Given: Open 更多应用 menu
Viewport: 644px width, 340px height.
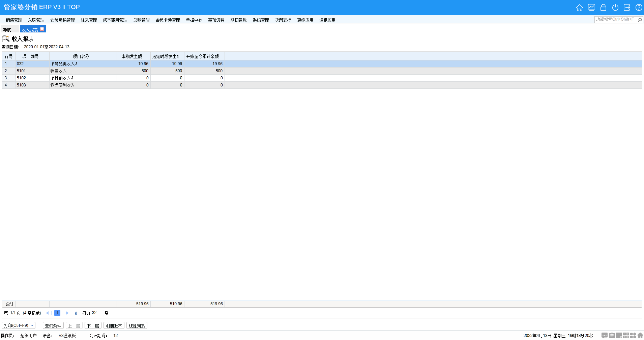Looking at the screenshot, I should click(305, 20).
